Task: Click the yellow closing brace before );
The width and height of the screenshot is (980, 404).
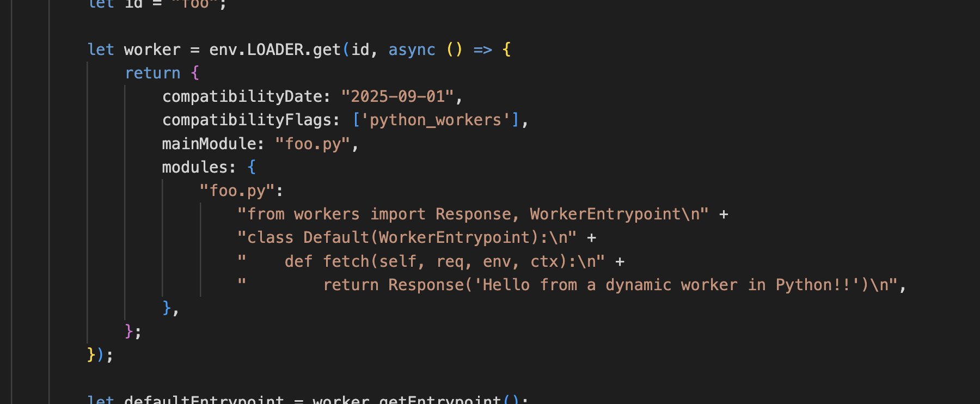Action: (91, 355)
